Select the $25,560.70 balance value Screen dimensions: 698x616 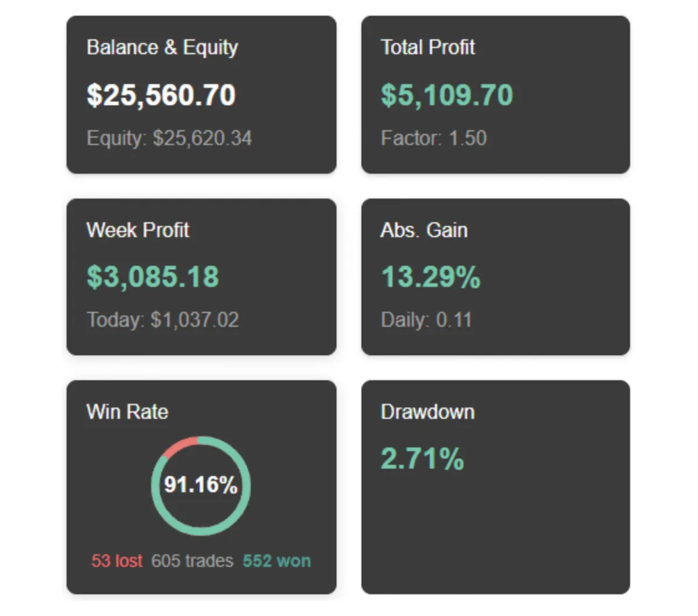pos(161,95)
